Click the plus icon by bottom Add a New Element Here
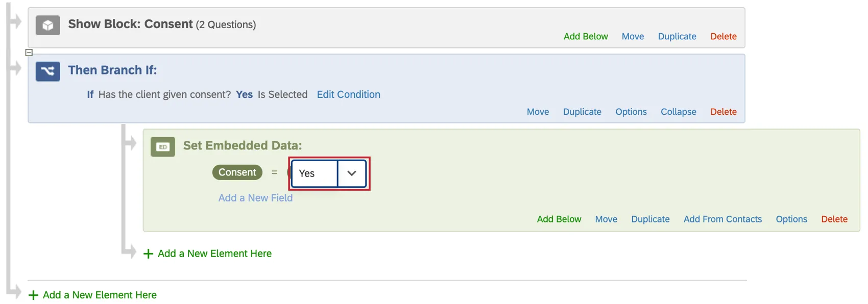 (x=34, y=295)
